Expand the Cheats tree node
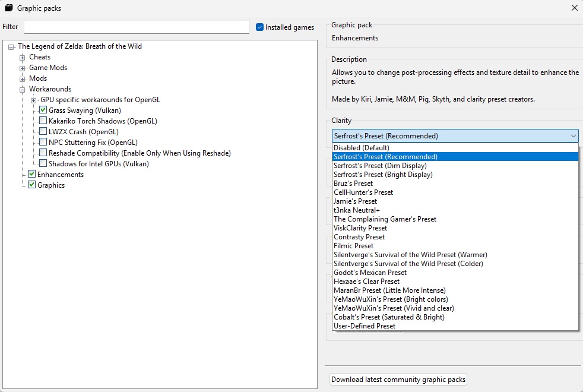 23,58
